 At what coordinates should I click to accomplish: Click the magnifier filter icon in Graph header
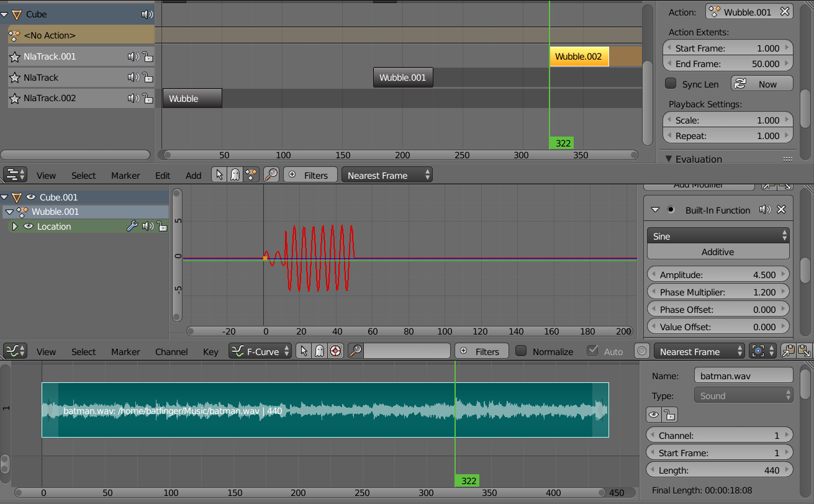point(355,351)
